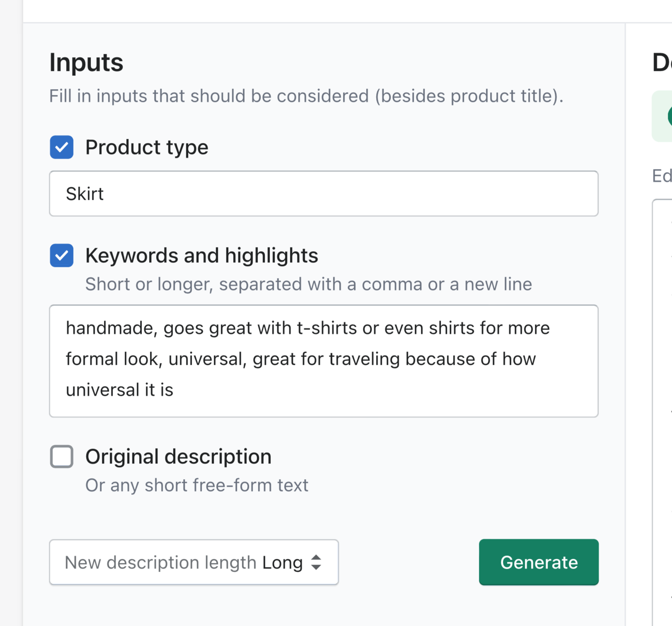Click the "Fill in inputs" instruction text
The height and width of the screenshot is (626, 672).
(306, 96)
